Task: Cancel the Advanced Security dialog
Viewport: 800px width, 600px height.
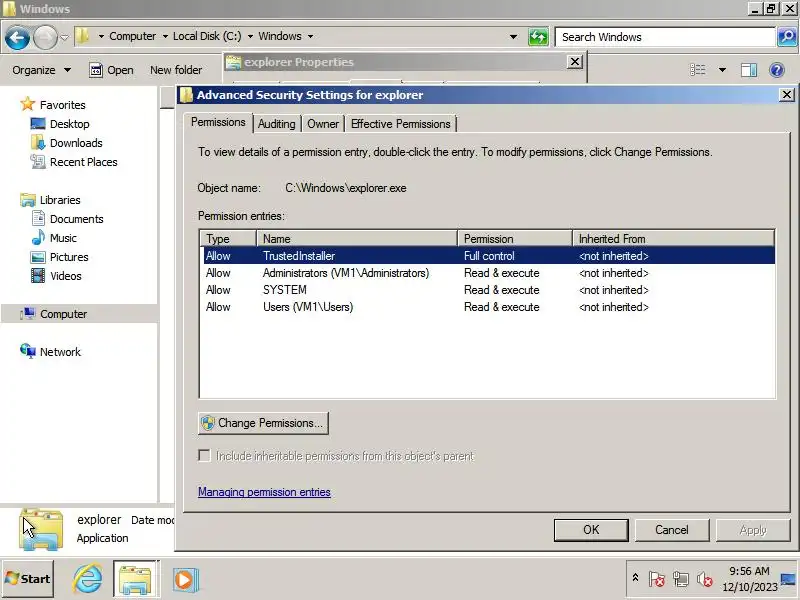Action: pos(671,530)
